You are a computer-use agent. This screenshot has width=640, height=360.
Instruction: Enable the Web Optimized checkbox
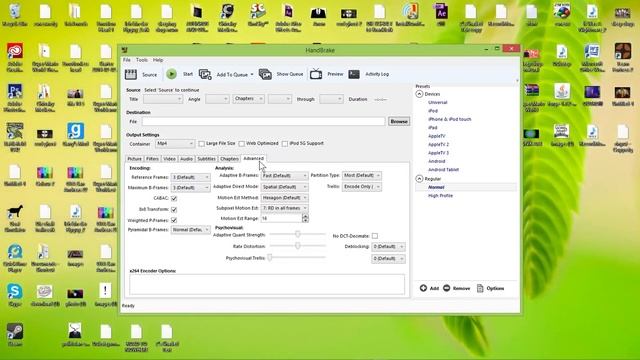[242, 144]
